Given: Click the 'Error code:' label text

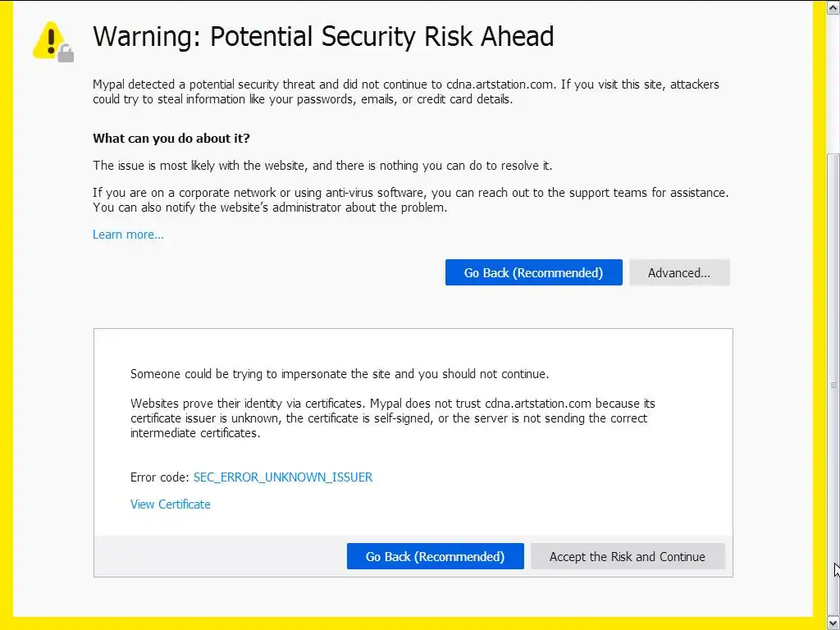Looking at the screenshot, I should point(160,477).
